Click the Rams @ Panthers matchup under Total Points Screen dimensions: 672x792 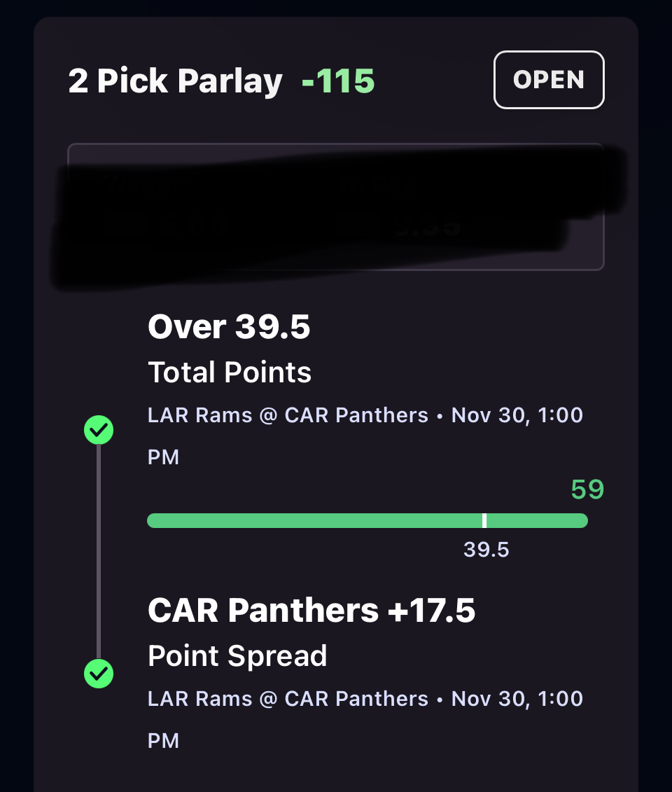(x=288, y=415)
